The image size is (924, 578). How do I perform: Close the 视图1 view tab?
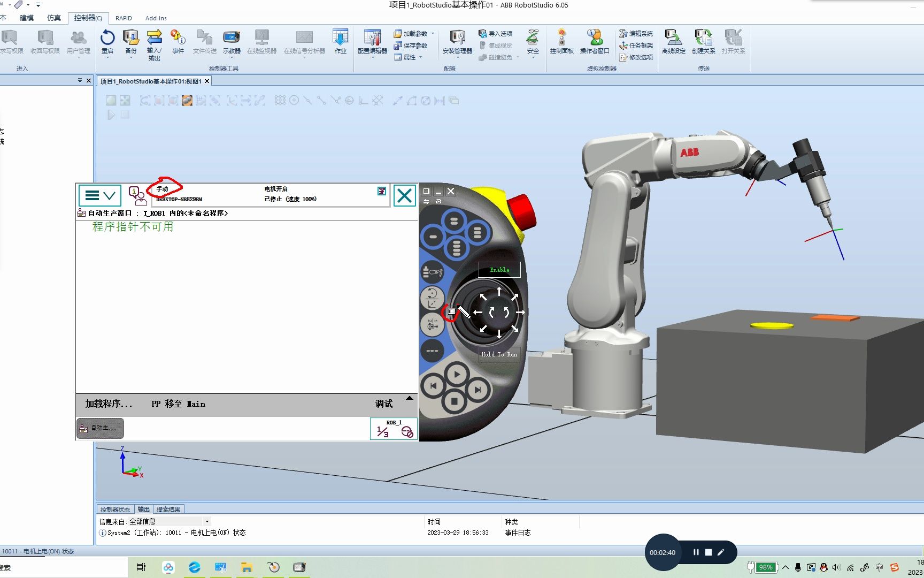207,81
